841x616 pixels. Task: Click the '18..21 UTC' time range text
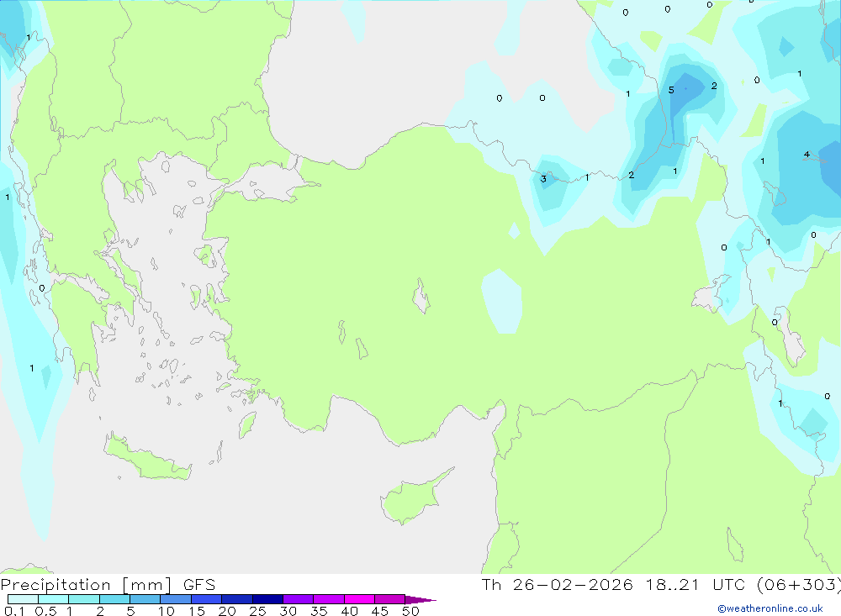click(696, 584)
